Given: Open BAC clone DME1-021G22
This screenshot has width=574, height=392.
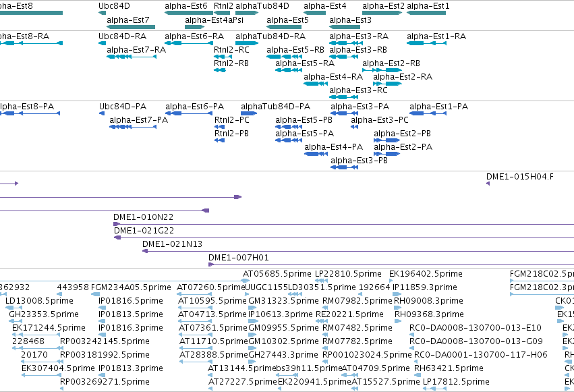Looking at the screenshot, I should 144,231.
